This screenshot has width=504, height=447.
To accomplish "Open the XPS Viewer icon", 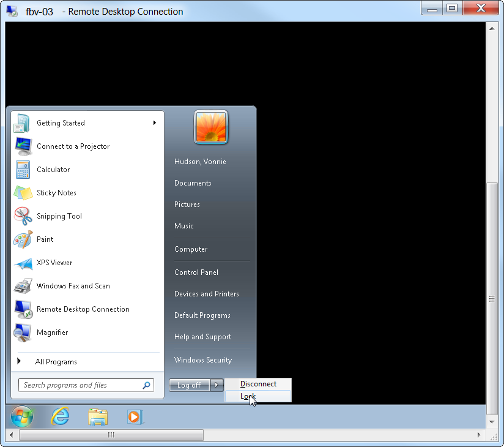I will [23, 263].
